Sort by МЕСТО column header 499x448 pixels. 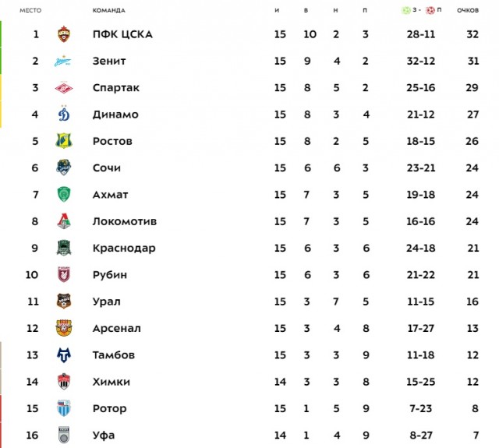click(30, 10)
